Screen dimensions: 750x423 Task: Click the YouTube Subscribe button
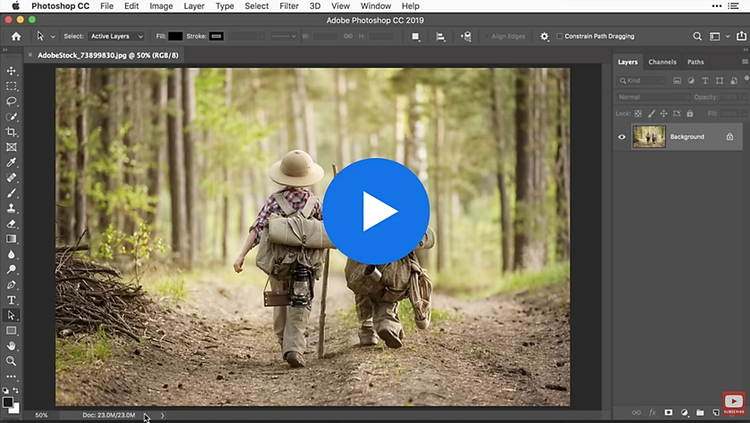734,403
